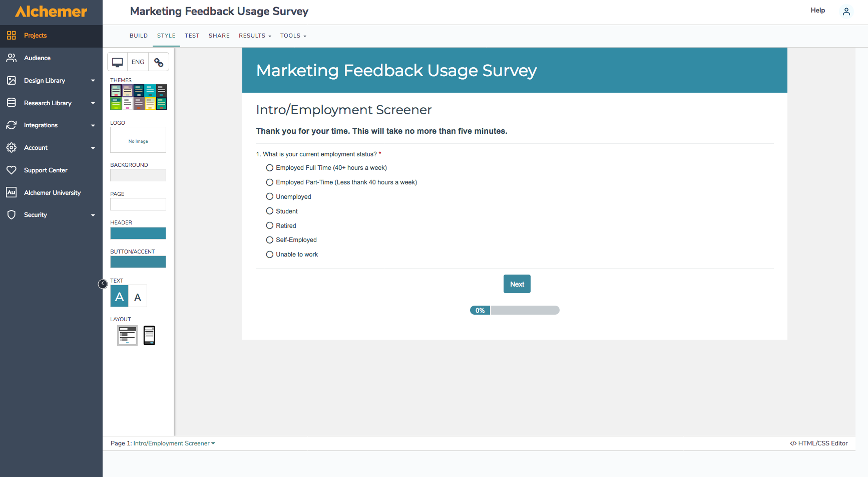The image size is (868, 477).
Task: Open the user profile icon
Action: click(846, 12)
